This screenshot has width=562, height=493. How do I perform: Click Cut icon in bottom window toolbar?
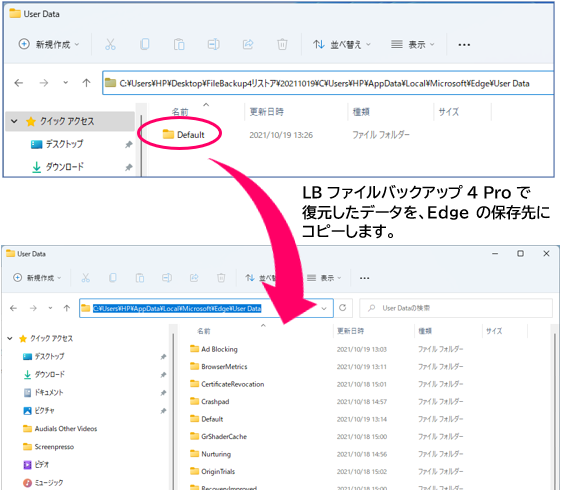[x=86, y=278]
